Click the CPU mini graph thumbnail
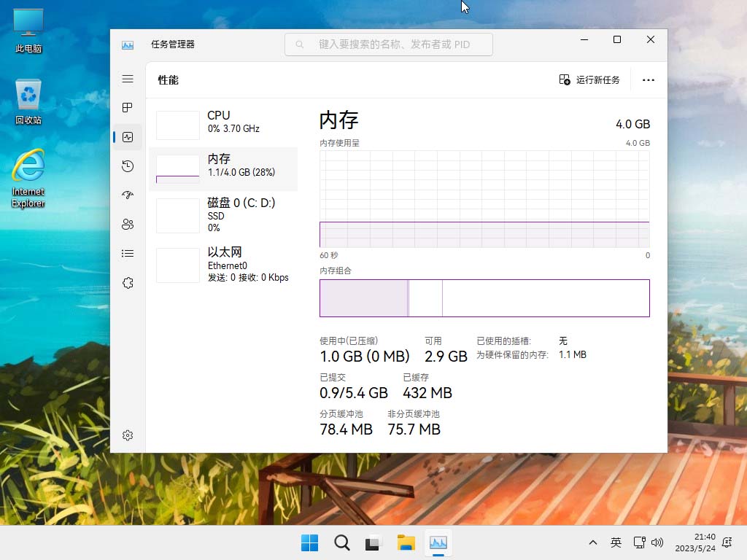Viewport: 747px width, 560px height. tap(178, 125)
